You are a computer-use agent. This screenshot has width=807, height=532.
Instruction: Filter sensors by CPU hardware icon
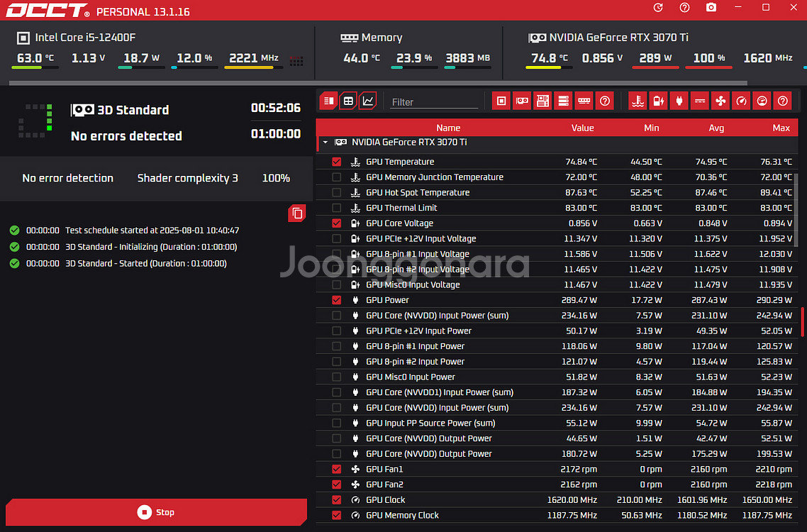point(501,101)
